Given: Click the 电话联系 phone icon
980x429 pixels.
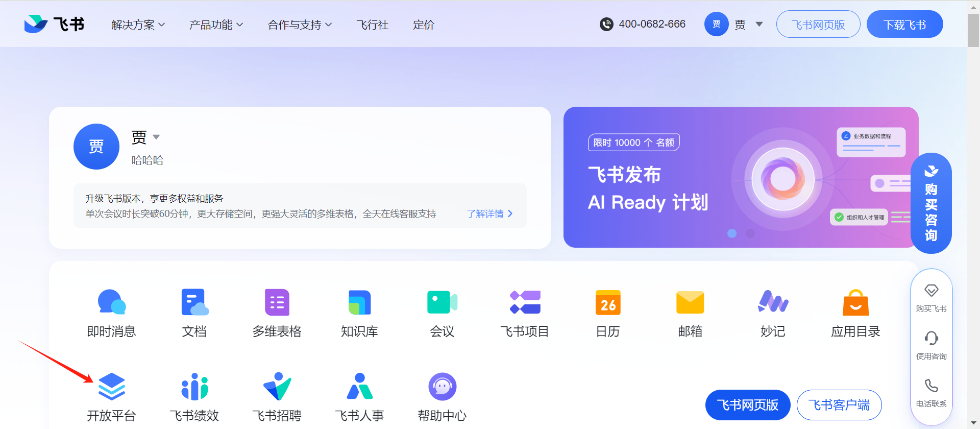Looking at the screenshot, I should pyautogui.click(x=932, y=386).
